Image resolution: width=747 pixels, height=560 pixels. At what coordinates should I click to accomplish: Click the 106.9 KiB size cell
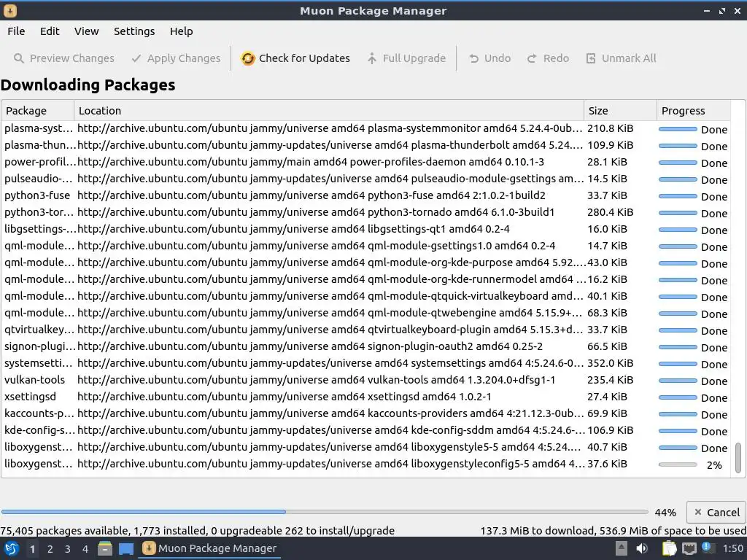(611, 430)
